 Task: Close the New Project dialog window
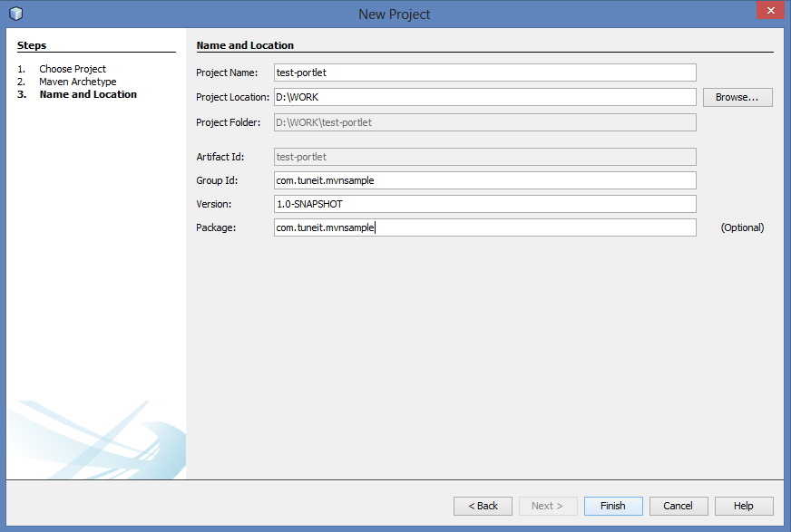coord(770,12)
